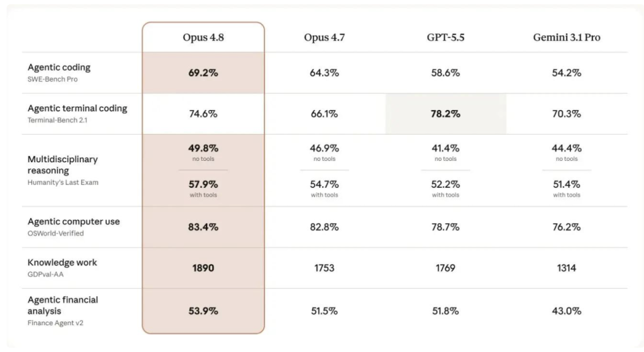Click the 1314 Gemini knowledge work score
This screenshot has width=644, height=352.
tap(566, 268)
